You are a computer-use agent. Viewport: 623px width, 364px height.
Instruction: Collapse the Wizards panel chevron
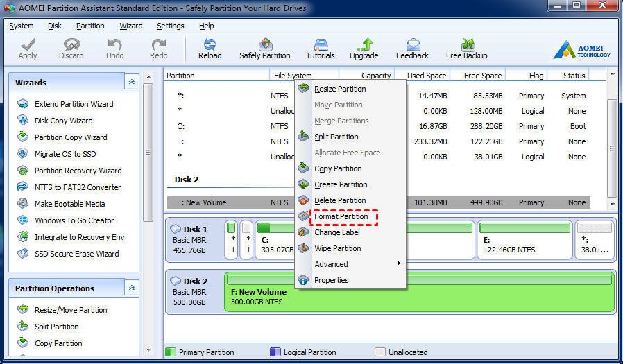coord(132,83)
